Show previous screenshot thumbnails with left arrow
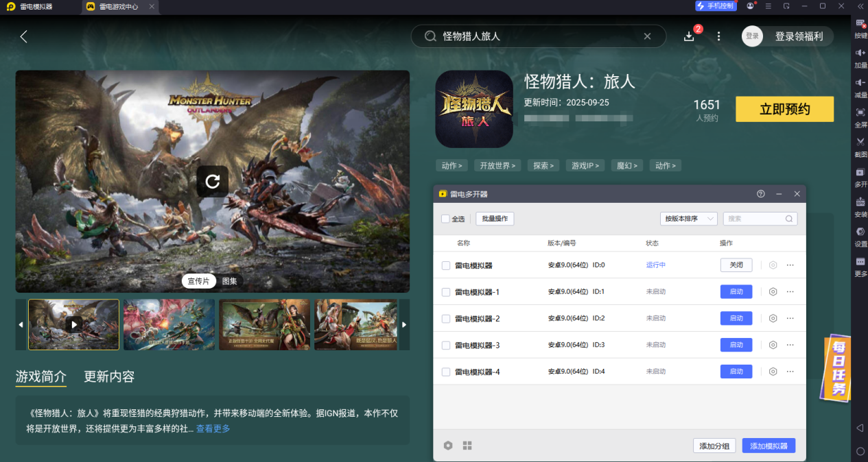The image size is (868, 462). pos(21,324)
